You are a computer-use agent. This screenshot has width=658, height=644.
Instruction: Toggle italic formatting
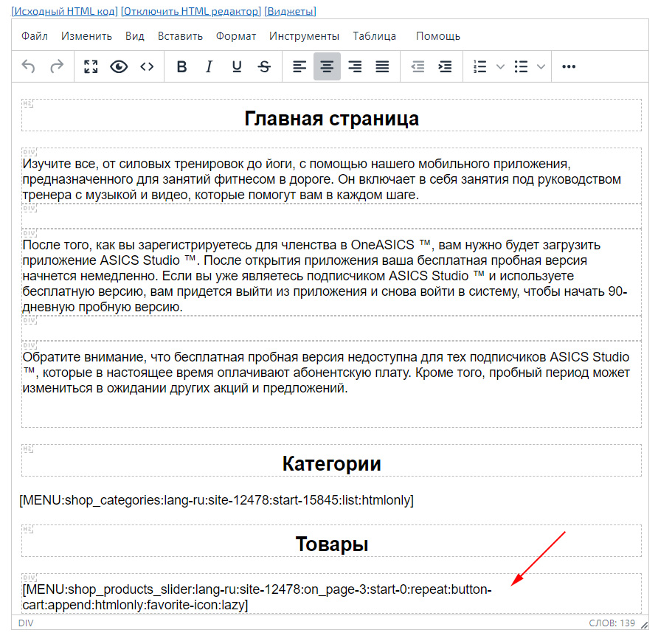coord(209,67)
